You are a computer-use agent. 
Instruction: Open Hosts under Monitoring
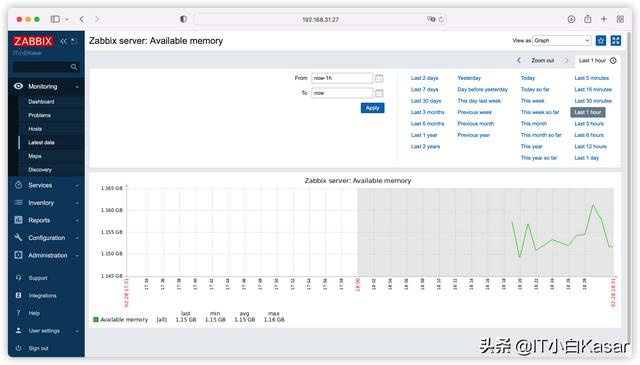coord(35,129)
